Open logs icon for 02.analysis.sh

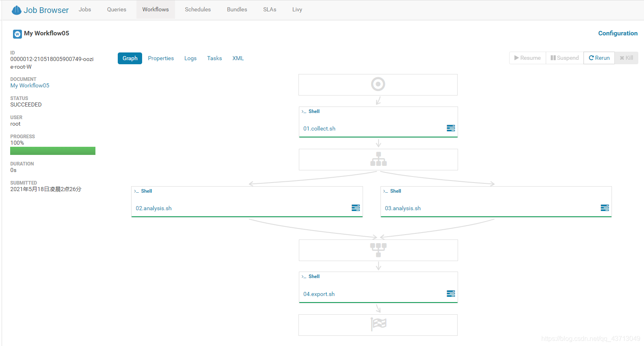(356, 208)
